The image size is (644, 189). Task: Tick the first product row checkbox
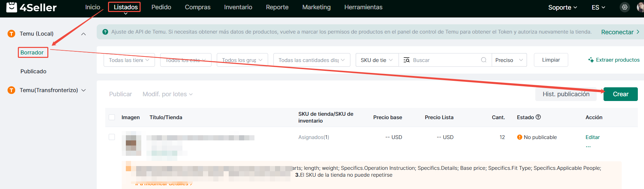pyautogui.click(x=112, y=137)
